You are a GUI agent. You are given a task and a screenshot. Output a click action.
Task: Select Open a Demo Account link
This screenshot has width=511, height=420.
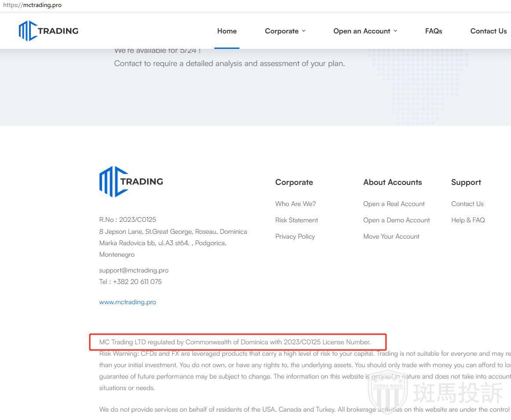(x=396, y=220)
